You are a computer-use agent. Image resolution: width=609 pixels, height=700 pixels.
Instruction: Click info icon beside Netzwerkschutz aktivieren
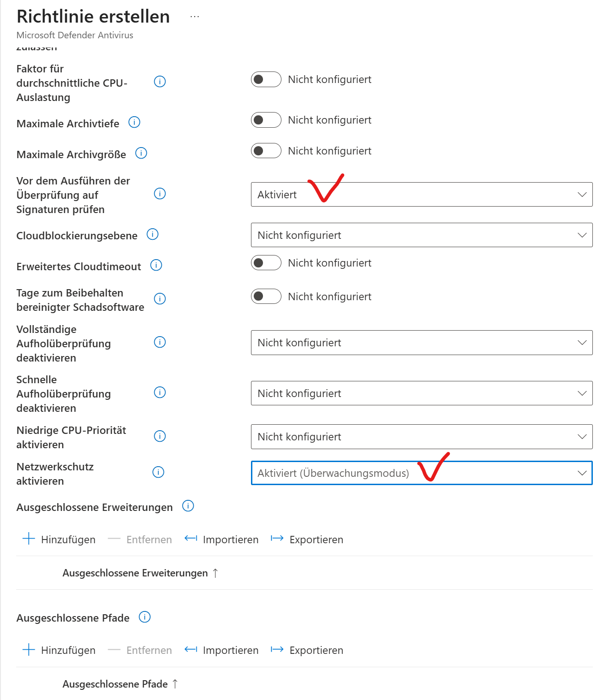[158, 472]
